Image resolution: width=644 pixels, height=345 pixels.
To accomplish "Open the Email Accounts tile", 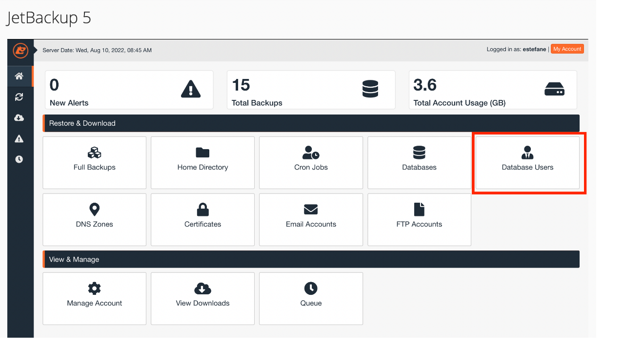I will 311,220.
